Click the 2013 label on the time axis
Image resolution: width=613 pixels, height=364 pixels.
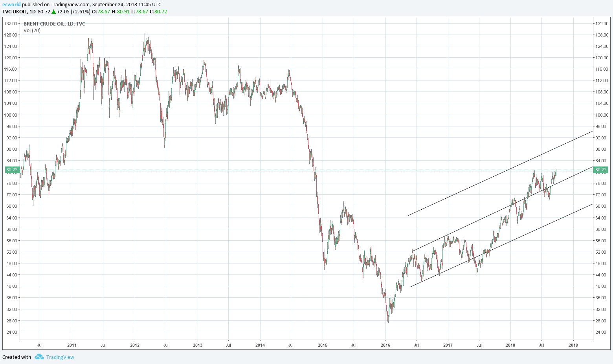(198, 345)
